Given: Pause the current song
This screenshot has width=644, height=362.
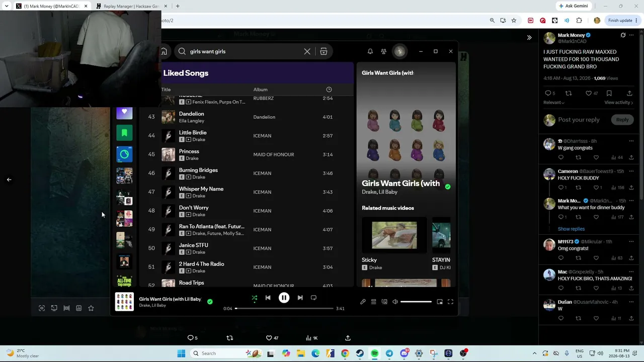Looking at the screenshot, I should (x=284, y=298).
